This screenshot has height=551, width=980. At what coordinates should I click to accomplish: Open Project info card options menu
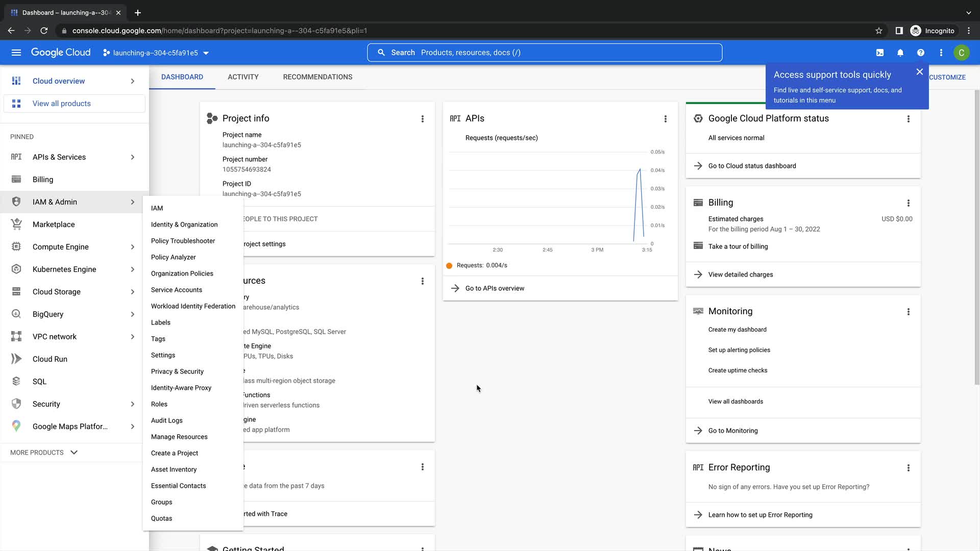coord(423,119)
